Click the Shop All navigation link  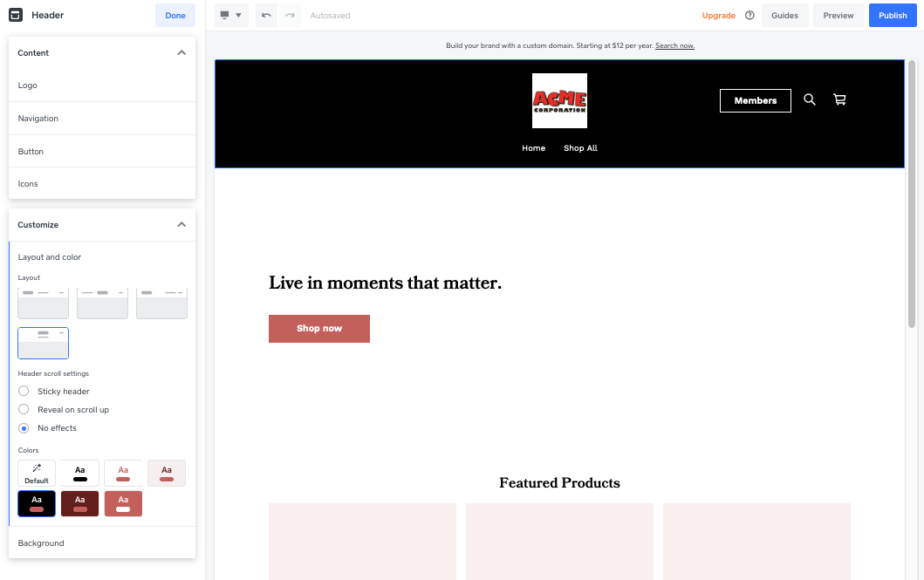point(580,147)
